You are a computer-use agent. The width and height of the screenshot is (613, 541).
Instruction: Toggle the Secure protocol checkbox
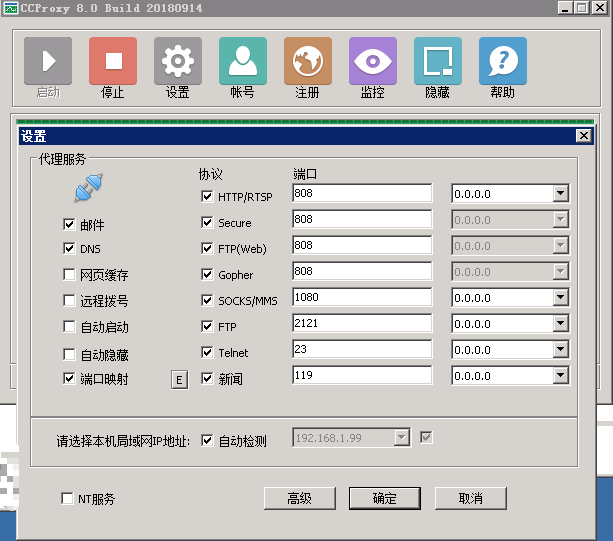(207, 222)
